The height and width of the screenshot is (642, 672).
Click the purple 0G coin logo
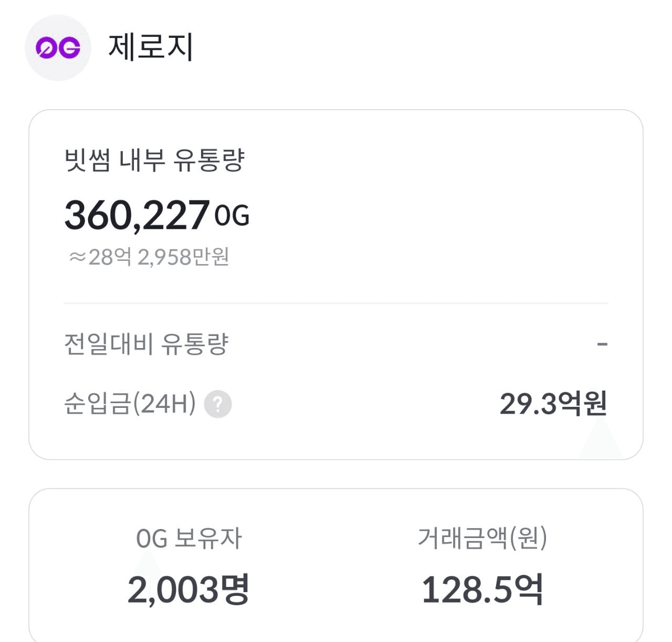(58, 48)
